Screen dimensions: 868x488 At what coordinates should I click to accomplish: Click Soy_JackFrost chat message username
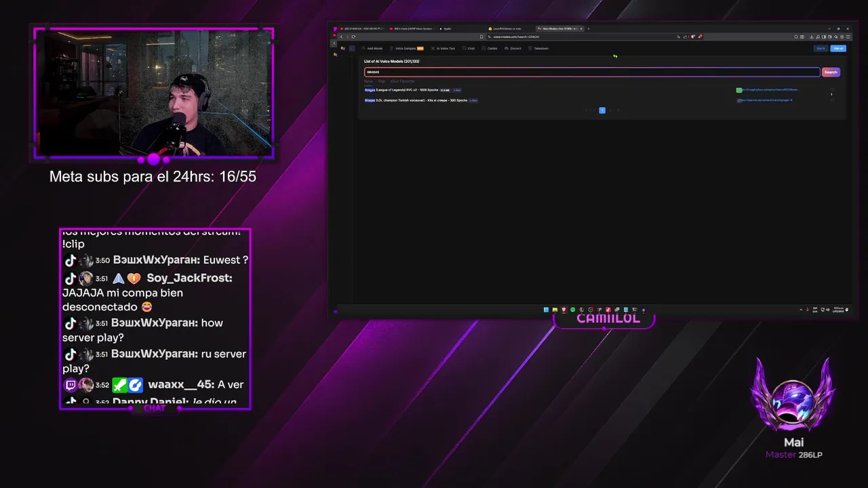[x=189, y=278]
